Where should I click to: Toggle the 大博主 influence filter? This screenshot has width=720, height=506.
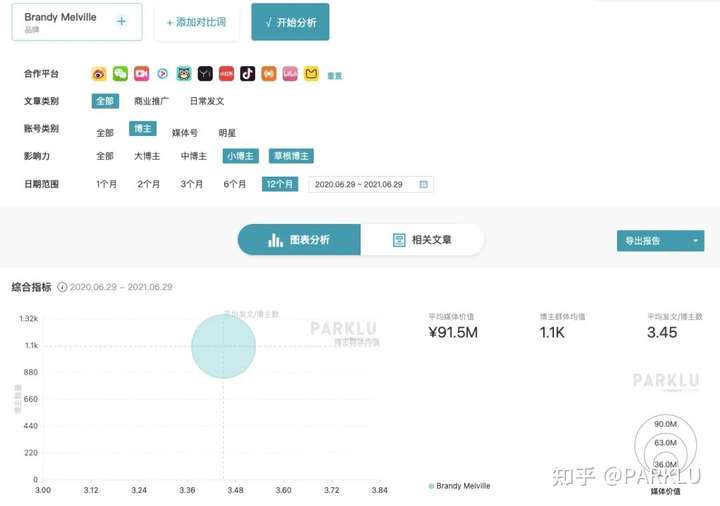(147, 156)
